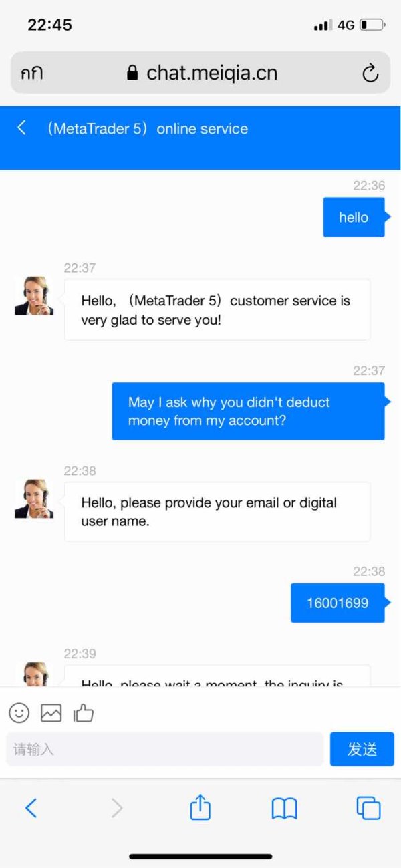The image size is (401, 868).
Task: Open bookmarks book icon
Action: [x=284, y=809]
